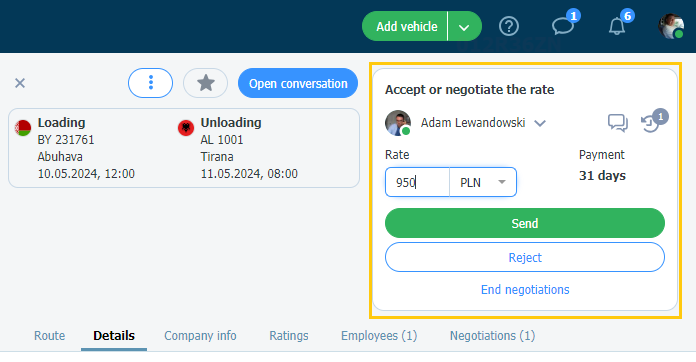Image resolution: width=696 pixels, height=362 pixels.
Task: Open negotiation history clock icon
Action: pos(651,123)
